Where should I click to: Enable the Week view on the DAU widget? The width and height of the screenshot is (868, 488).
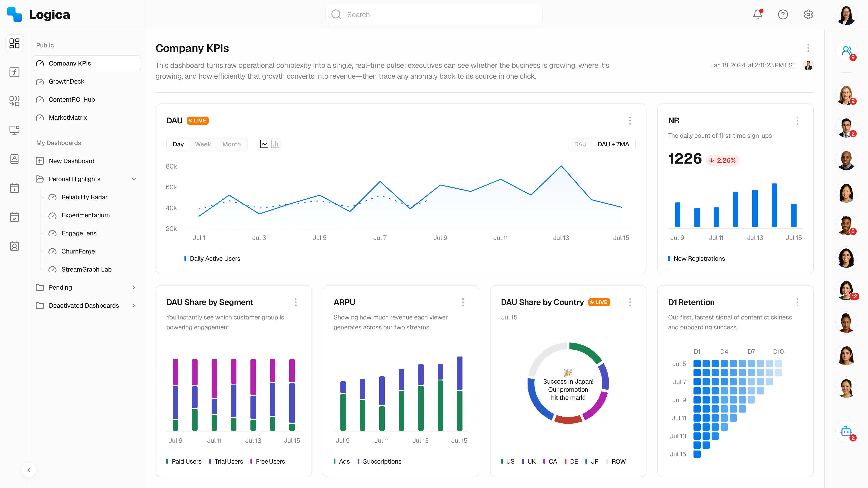pyautogui.click(x=203, y=144)
